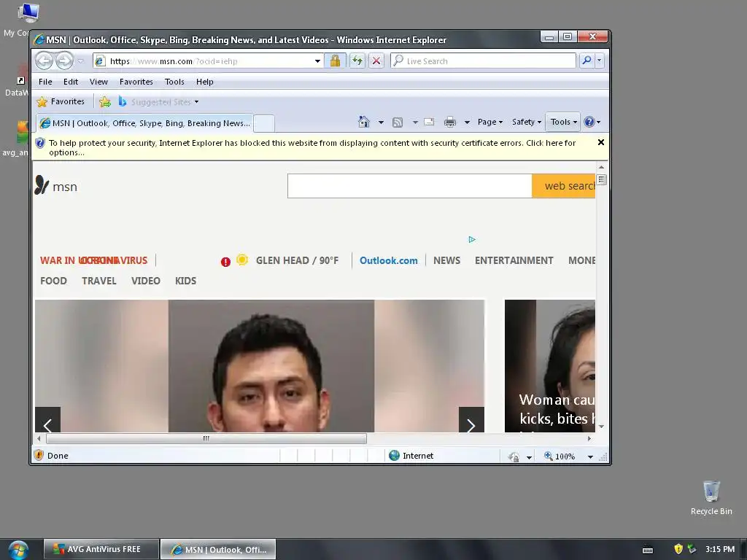Click the AdChoices triangle icon
This screenshot has height=560, width=747.
click(x=472, y=239)
